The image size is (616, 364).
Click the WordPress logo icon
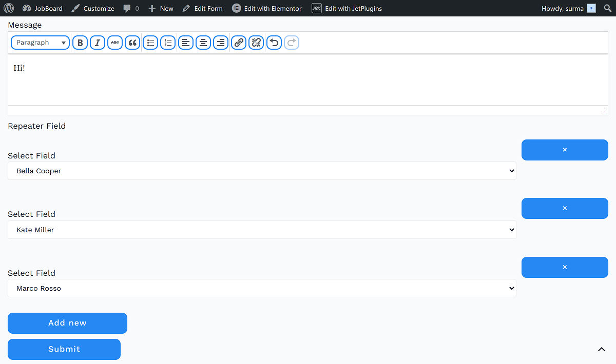(9, 8)
